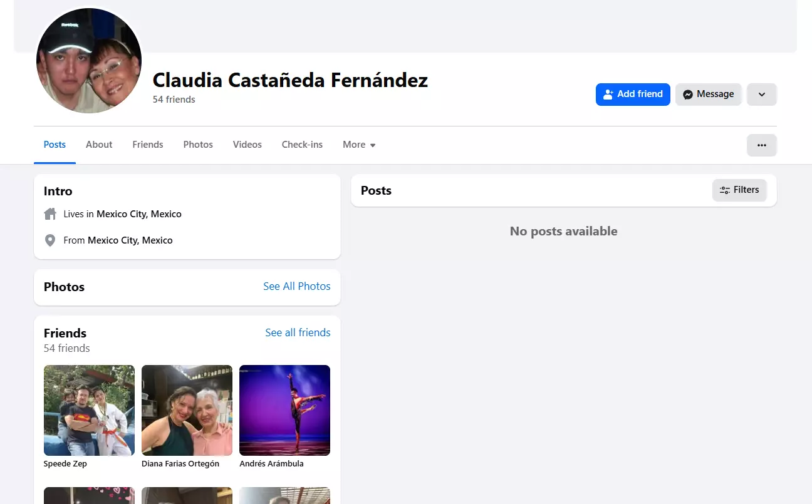Open Claudia's round profile picture

[x=89, y=61]
